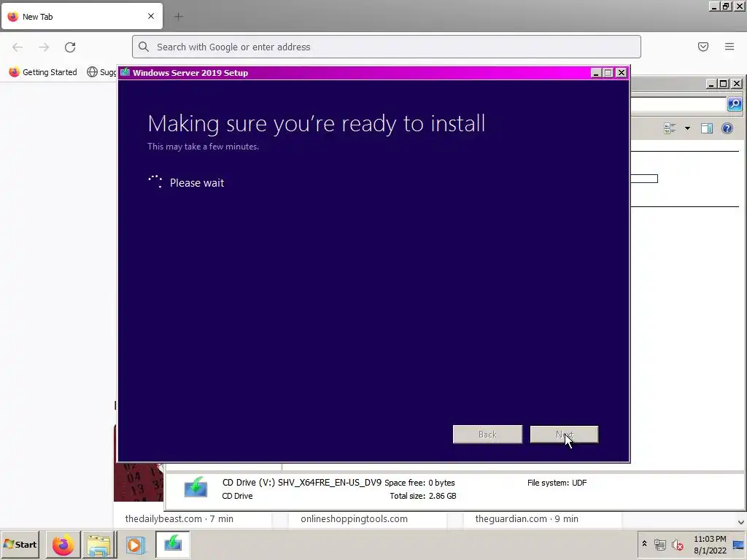Open the onlineshoppingtools.com link
Screen dimensions: 747x560
(354, 519)
